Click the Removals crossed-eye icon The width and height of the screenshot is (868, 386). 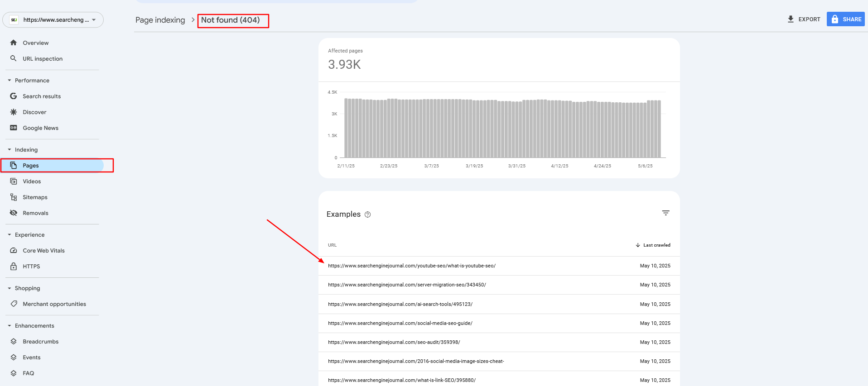coord(14,213)
